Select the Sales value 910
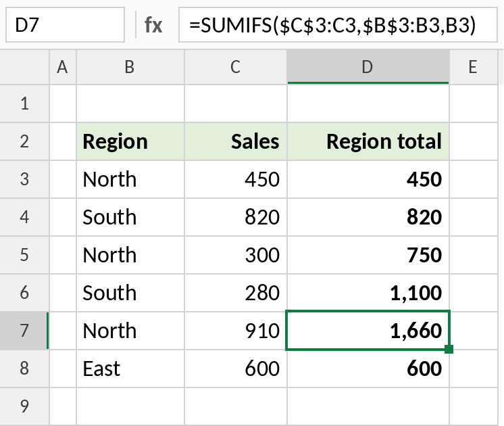Viewport: 504px width, 426px height. 236,331
